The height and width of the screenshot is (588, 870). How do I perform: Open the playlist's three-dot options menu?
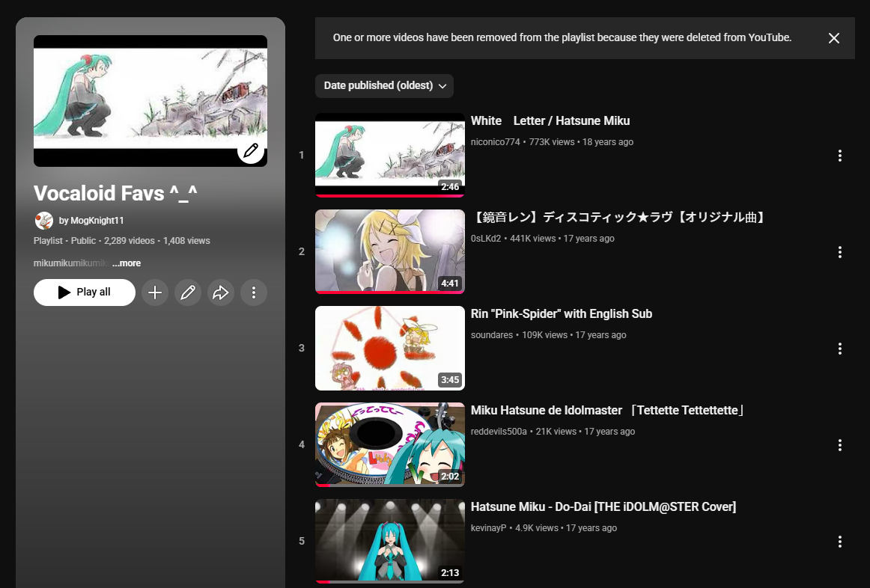pos(254,293)
